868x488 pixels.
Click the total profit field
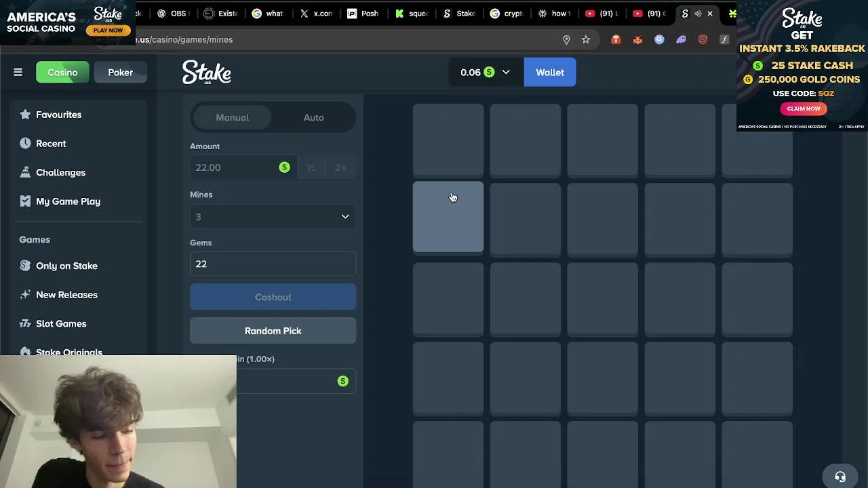click(296, 381)
